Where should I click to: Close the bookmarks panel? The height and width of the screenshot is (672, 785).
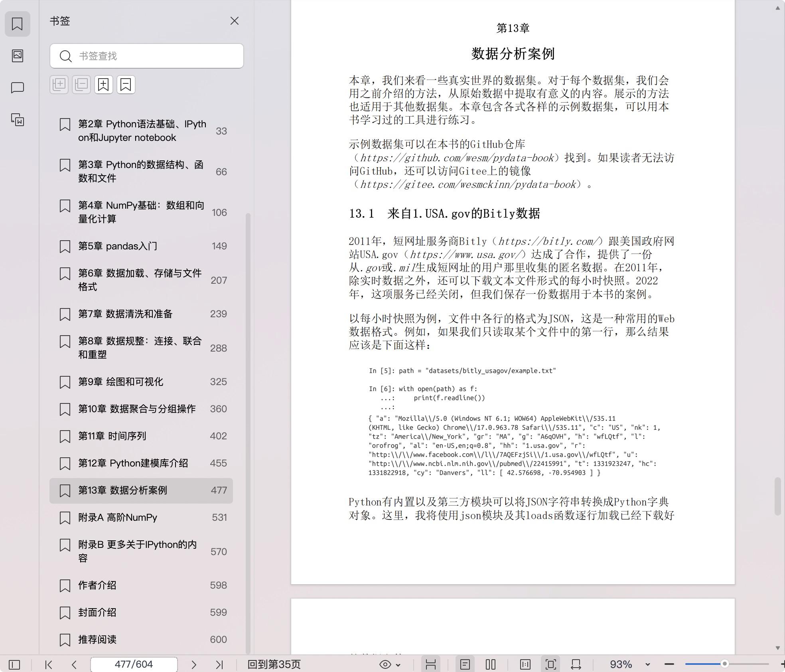click(x=234, y=21)
